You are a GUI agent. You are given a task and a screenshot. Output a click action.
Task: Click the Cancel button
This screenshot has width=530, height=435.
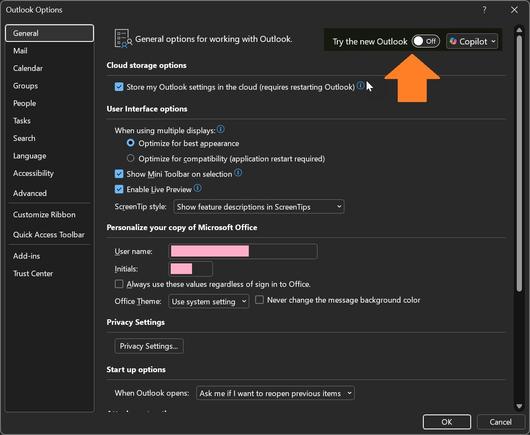click(501, 422)
